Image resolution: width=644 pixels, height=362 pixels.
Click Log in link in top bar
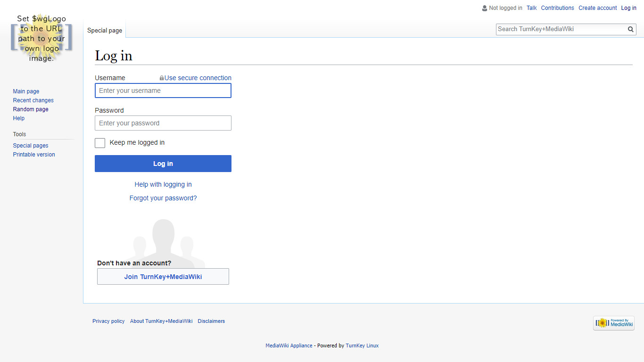click(629, 8)
